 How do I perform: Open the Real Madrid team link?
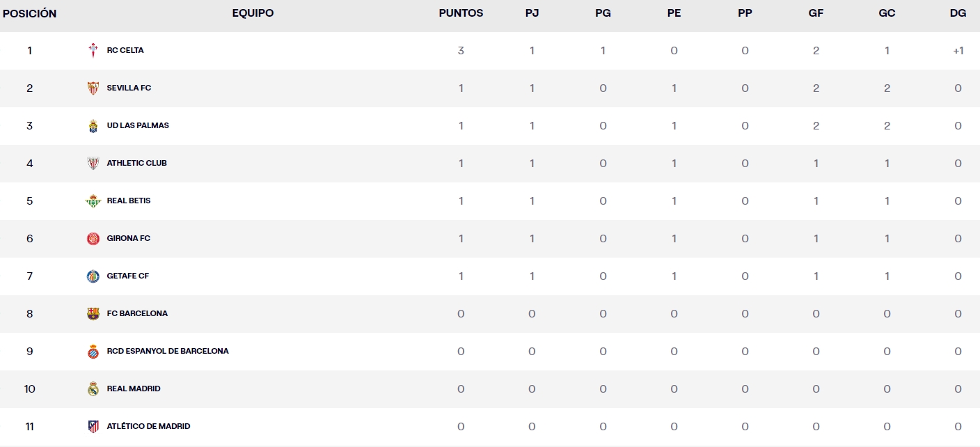pyautogui.click(x=134, y=389)
